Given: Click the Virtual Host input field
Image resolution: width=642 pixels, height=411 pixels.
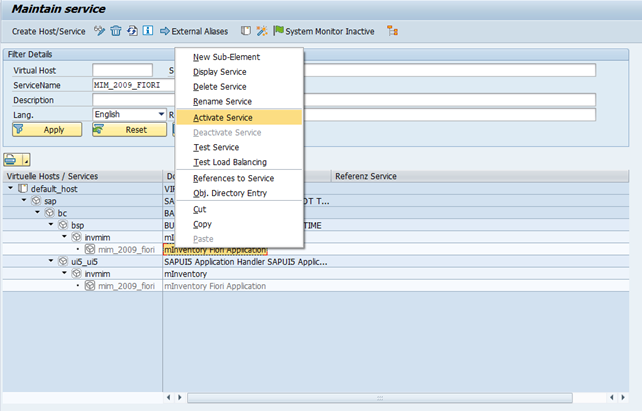Looking at the screenshot, I should coord(122,70).
